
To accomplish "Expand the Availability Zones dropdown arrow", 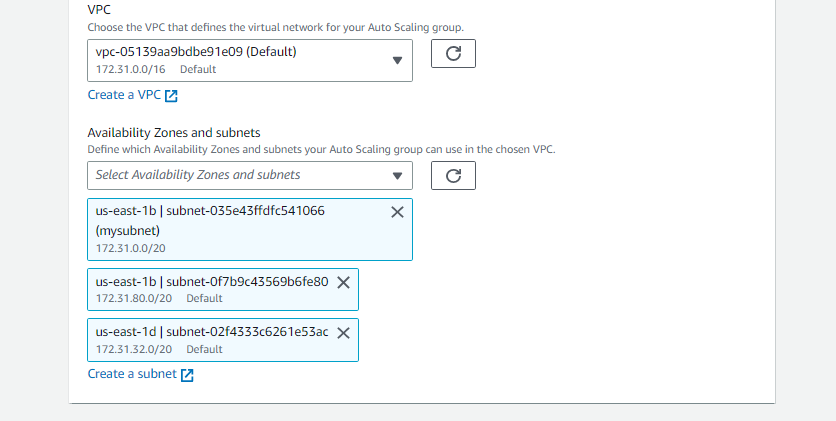I will click(x=397, y=176).
